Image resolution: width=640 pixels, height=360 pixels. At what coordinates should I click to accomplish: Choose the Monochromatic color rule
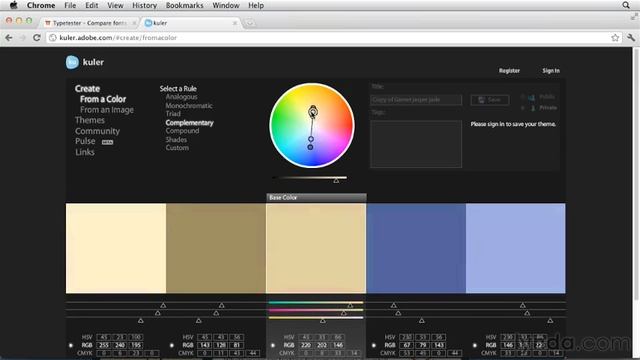189,105
